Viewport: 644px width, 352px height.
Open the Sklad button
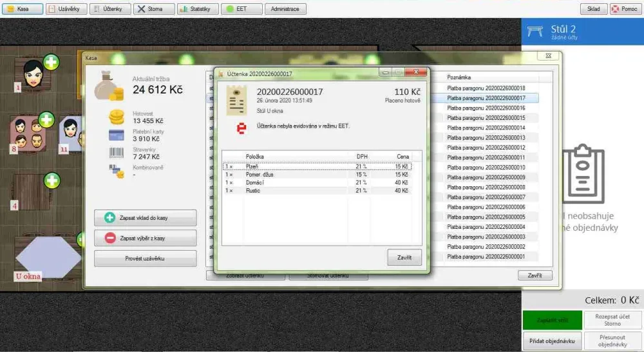(x=594, y=8)
